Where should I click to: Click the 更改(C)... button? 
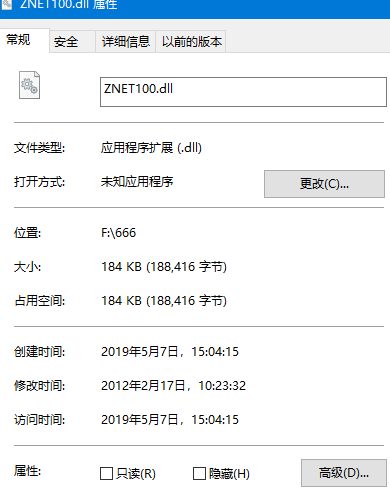coord(324,184)
